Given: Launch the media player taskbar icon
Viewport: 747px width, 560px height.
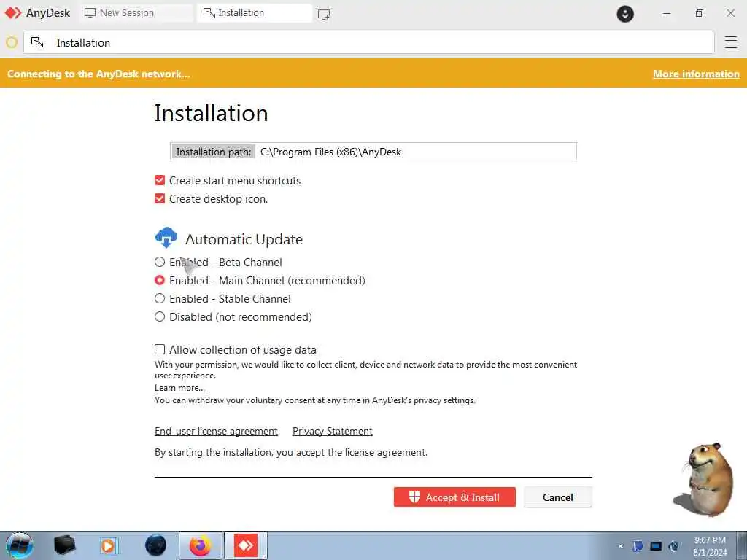Looking at the screenshot, I should coord(109,545).
